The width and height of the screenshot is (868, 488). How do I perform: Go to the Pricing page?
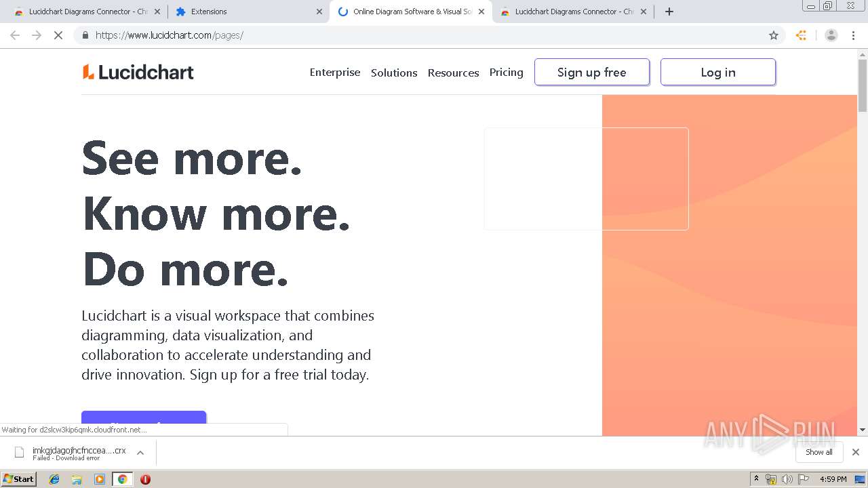(507, 73)
